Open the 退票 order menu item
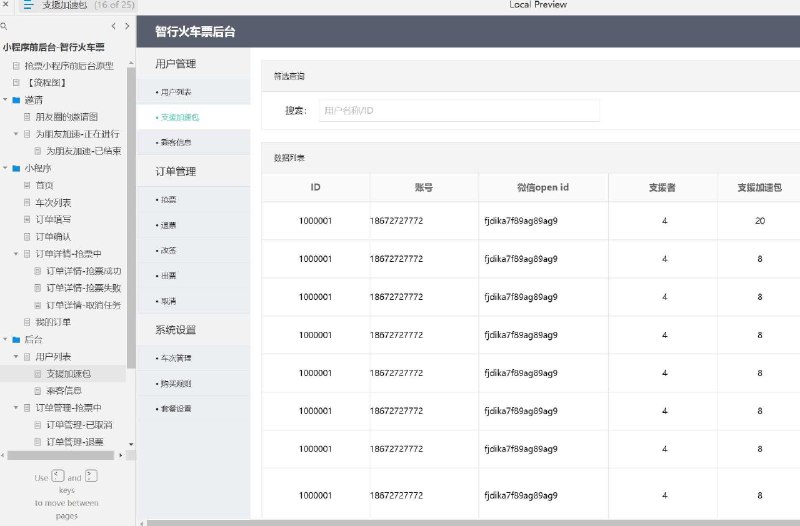Screen dimensions: 800x526 193,225
